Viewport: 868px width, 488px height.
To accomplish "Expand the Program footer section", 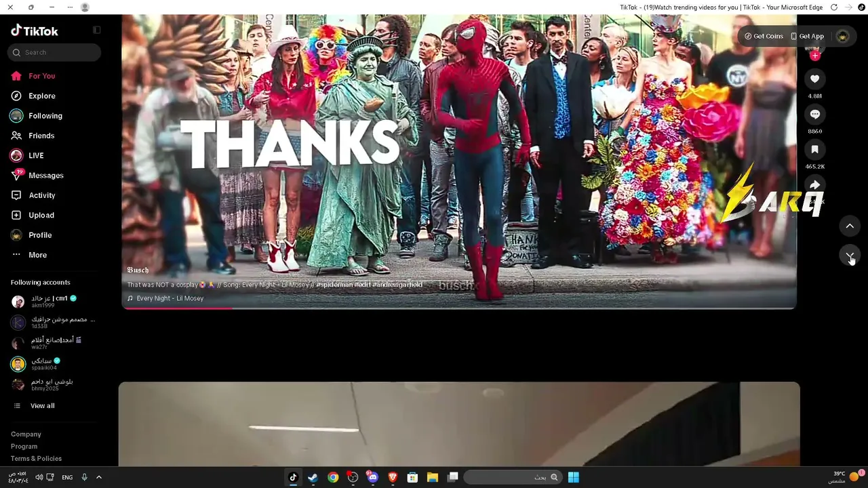I will [x=24, y=446].
